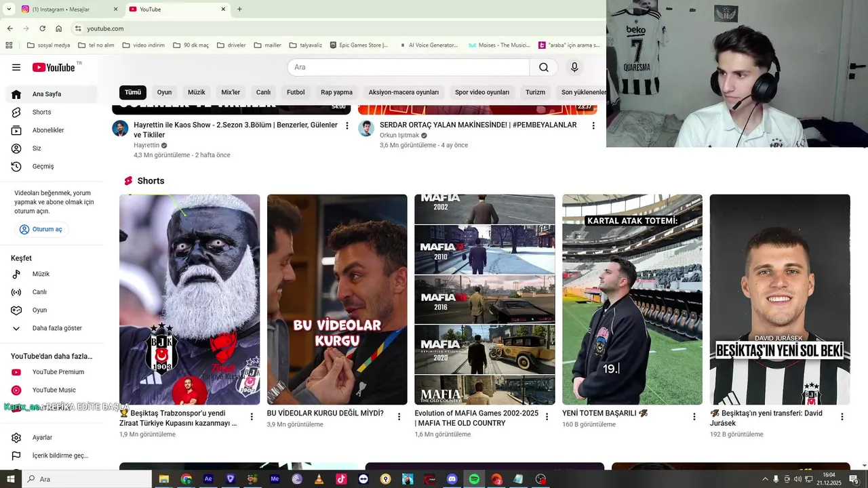This screenshot has width=868, height=488.
Task: Switch to Instagram Mesajlar tab
Action: click(69, 9)
